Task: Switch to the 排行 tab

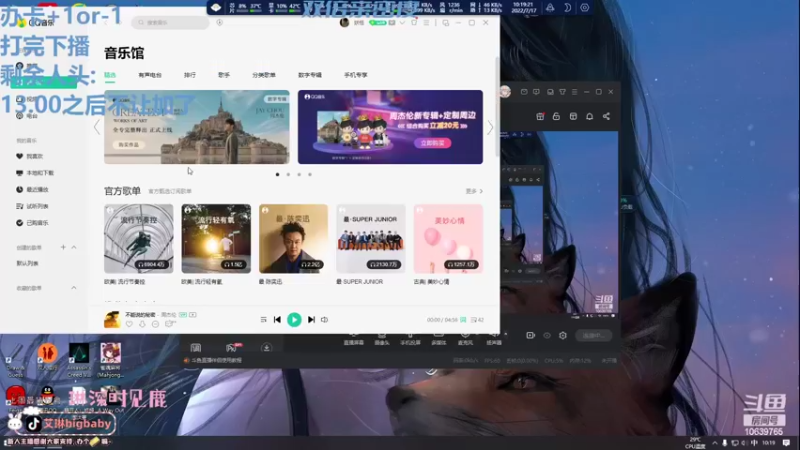Action: pos(190,75)
